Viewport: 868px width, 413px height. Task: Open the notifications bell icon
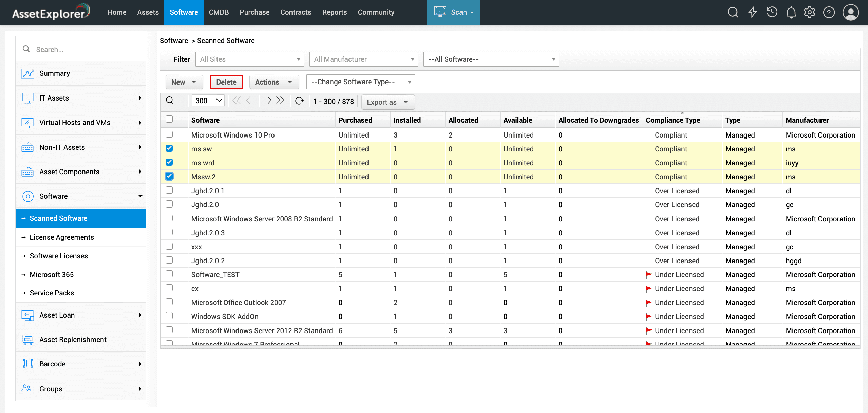click(791, 12)
